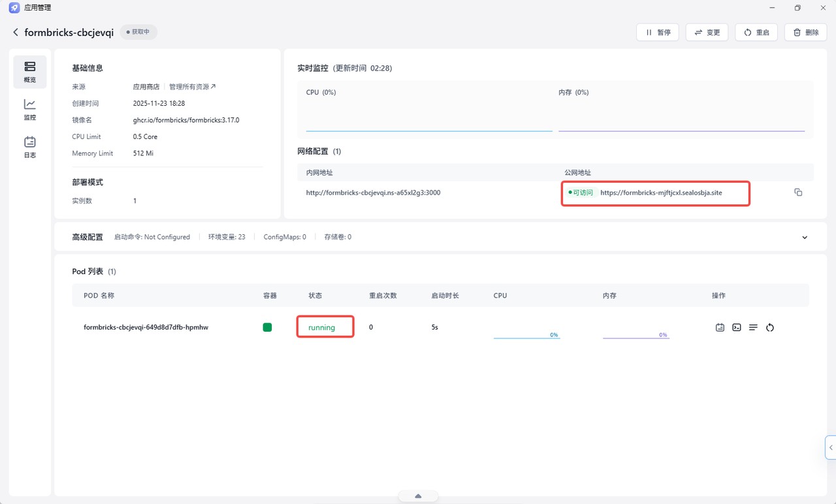Minimize the 应用管理 window
836x504 pixels.
point(772,8)
